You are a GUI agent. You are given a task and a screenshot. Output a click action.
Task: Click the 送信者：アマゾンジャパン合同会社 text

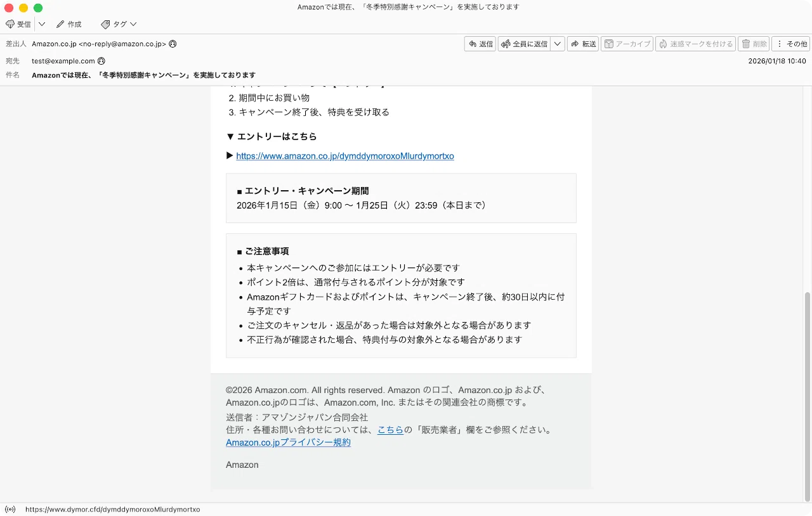297,418
